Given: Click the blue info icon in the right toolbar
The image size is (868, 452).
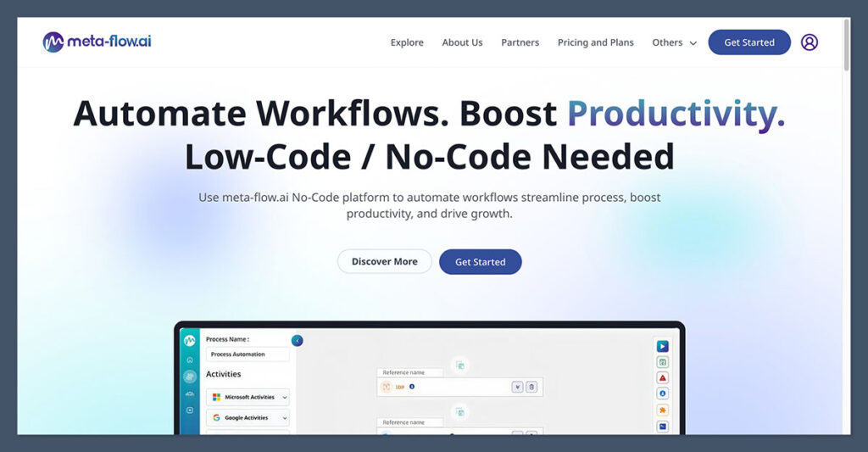Looking at the screenshot, I should (x=662, y=393).
